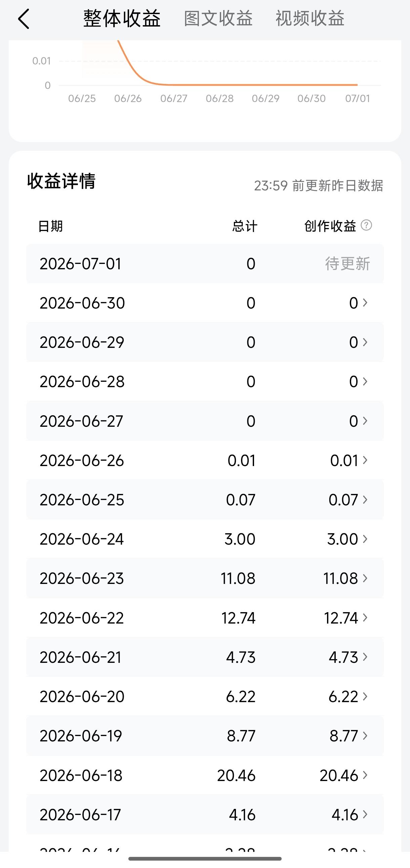The image size is (410, 868).
Task: Tap the home indicator bar
Action: point(205,859)
